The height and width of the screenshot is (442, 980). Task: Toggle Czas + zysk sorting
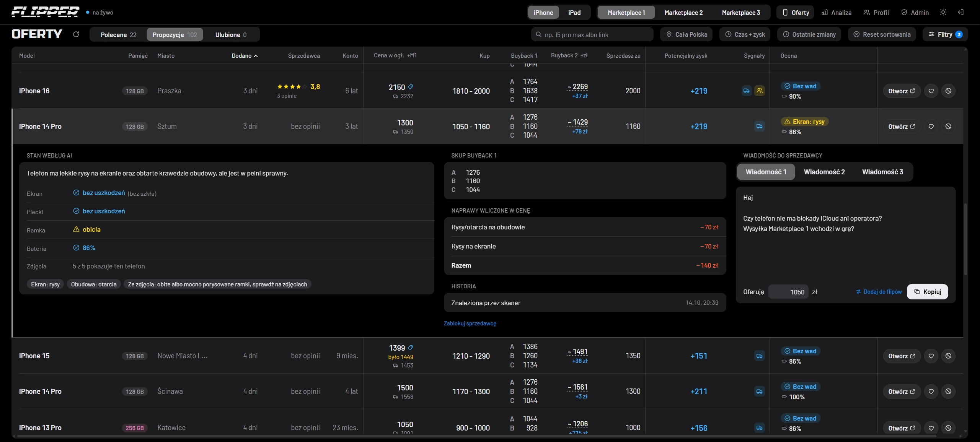coord(745,34)
